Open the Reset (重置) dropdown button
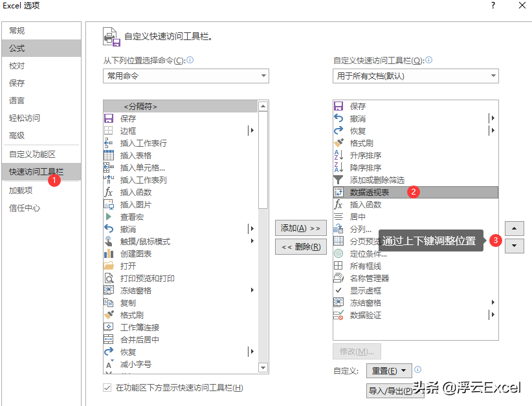 pos(389,370)
